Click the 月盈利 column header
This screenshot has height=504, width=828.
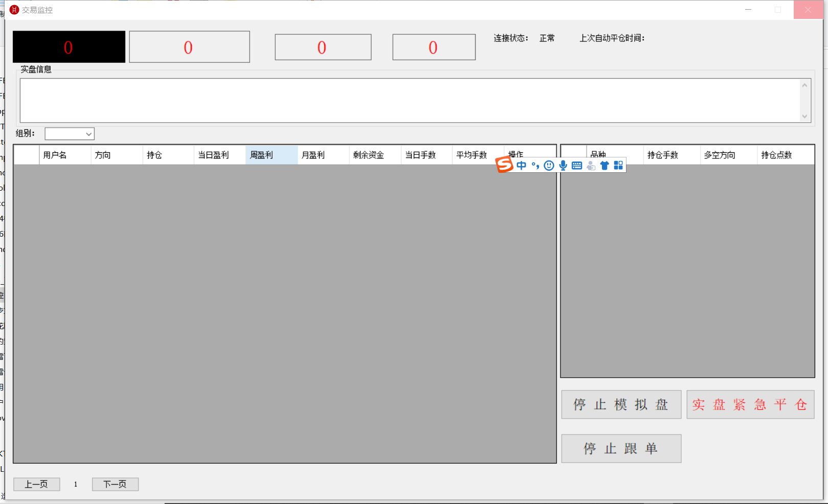[x=323, y=155]
